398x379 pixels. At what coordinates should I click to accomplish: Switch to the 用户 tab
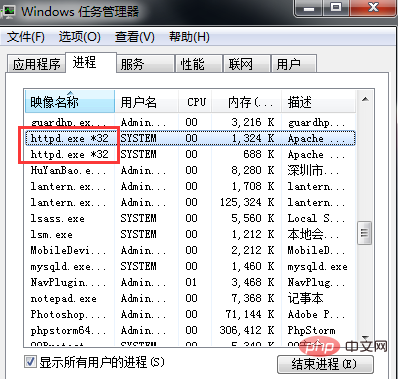click(x=294, y=64)
